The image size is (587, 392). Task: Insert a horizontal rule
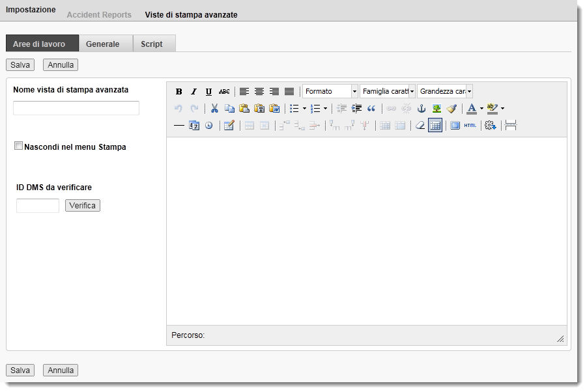click(x=179, y=125)
